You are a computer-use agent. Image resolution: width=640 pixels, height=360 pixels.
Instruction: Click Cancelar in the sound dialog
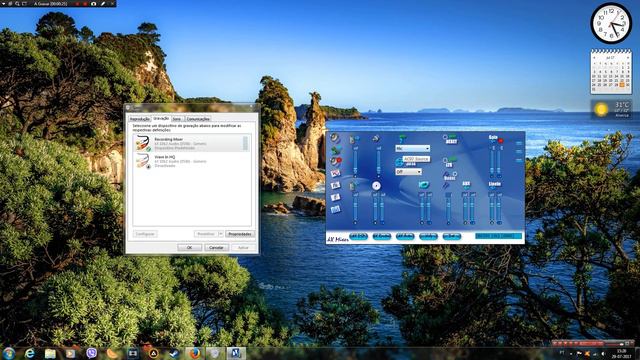tap(216, 247)
